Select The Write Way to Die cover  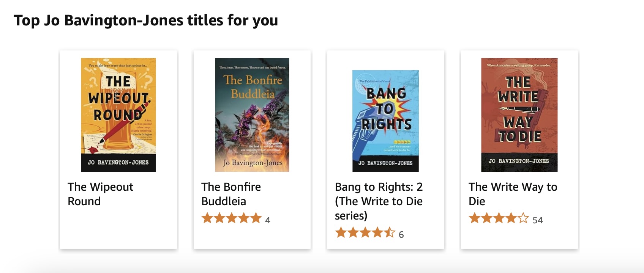click(519, 115)
